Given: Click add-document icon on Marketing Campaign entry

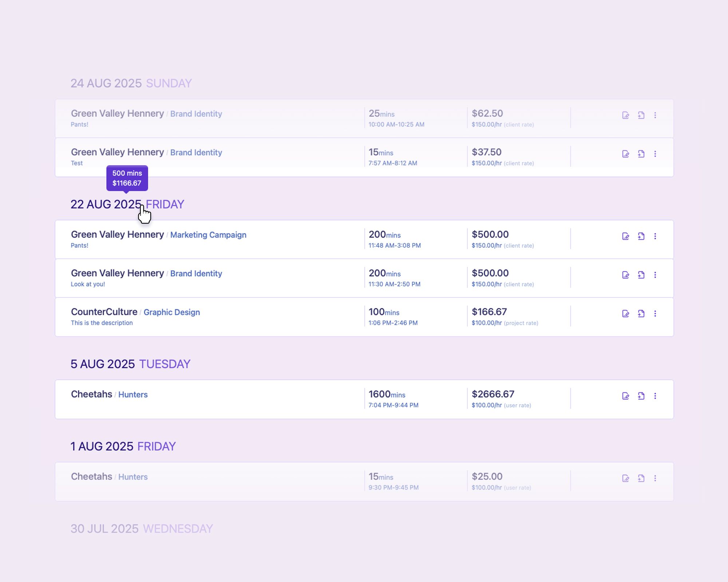Looking at the screenshot, I should click(x=641, y=236).
